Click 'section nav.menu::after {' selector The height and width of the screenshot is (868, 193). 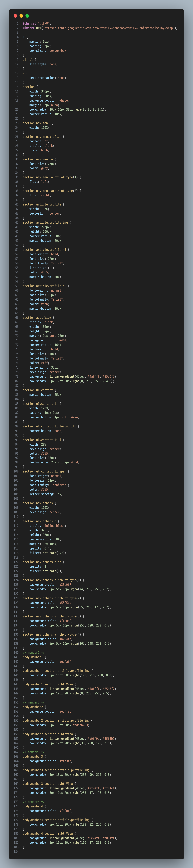point(43,137)
